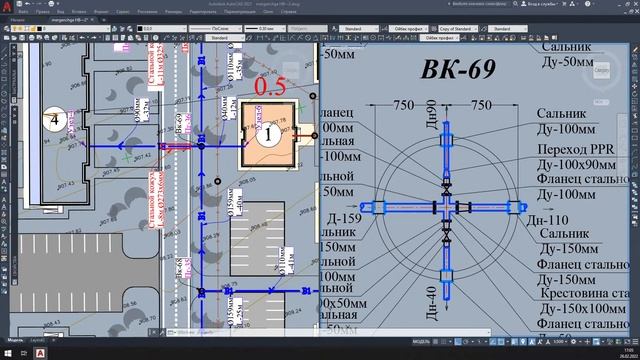Viewport: 640px width, 360px height.
Task: Click the status bar Customization menu icon
Action: click(635, 342)
